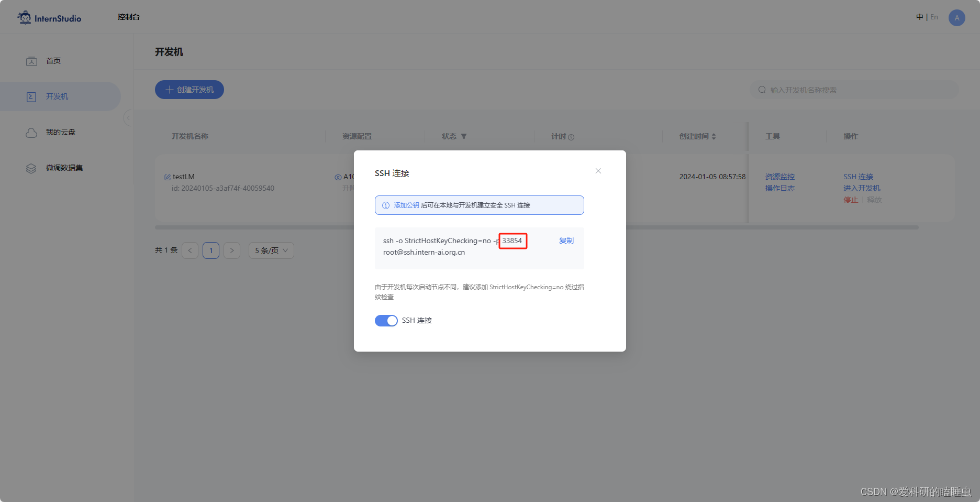Copy the ssh command with 复制
Screen dimensions: 980x502
(566, 241)
